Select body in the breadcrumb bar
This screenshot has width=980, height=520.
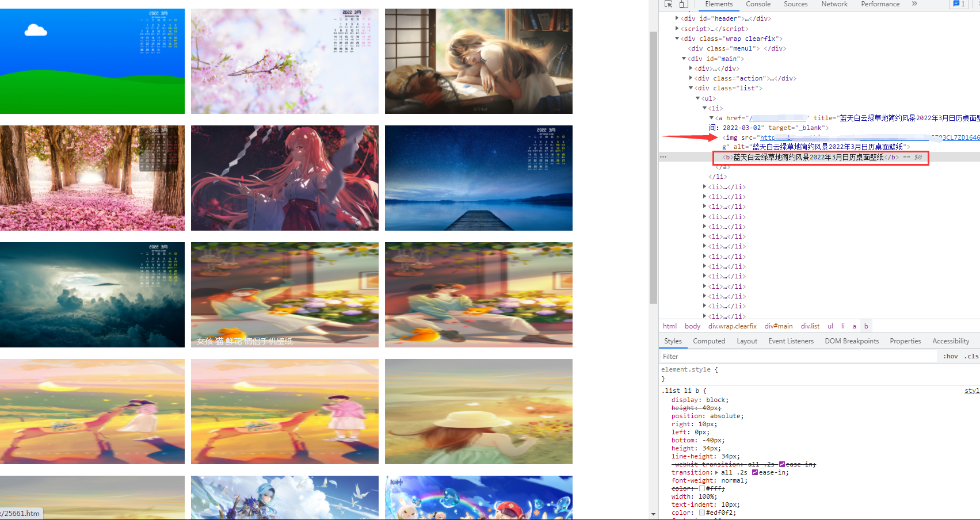click(x=692, y=326)
